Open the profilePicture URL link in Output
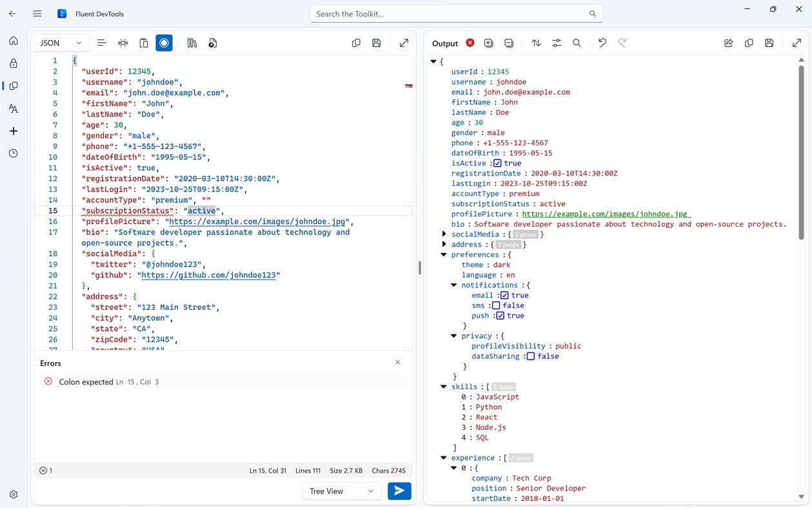The width and height of the screenshot is (812, 508). 606,214
